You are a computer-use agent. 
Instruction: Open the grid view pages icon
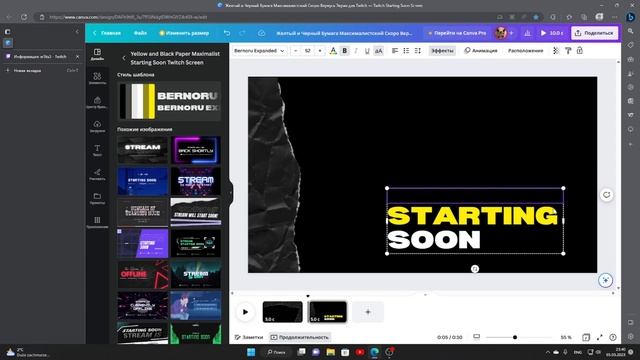pos(586,337)
